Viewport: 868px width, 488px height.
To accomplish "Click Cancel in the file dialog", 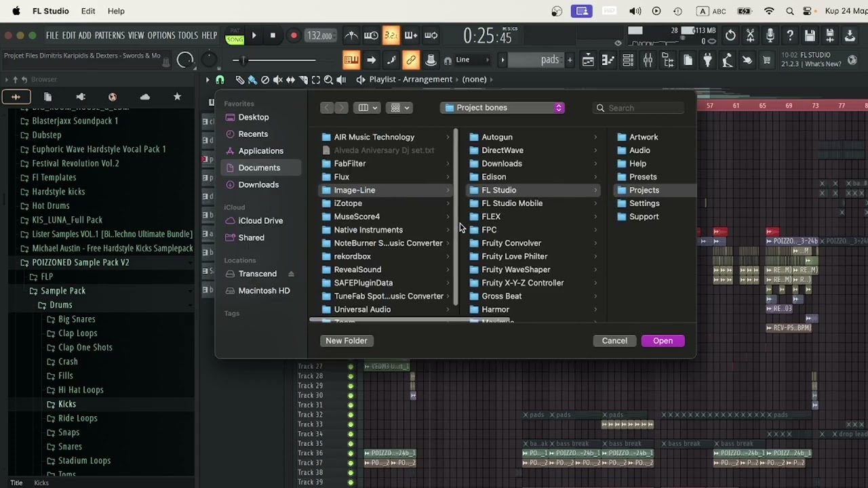I will click(614, 341).
